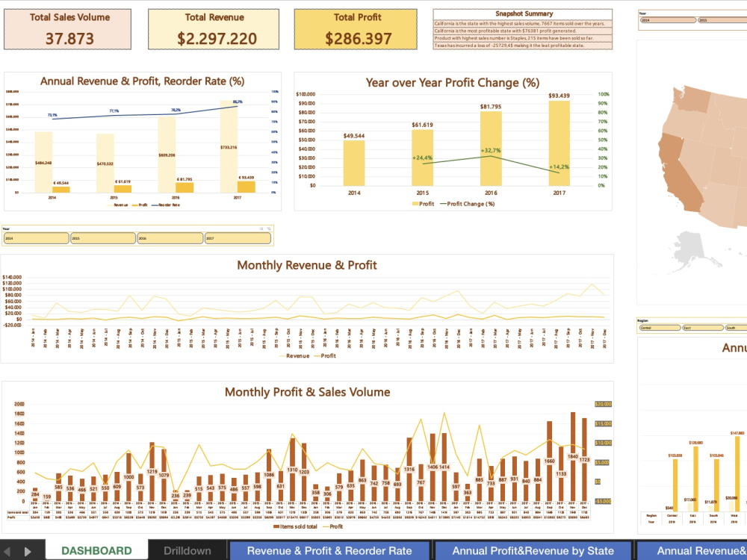Screen dimensions: 747x560
Task: Clear filter icon in Year slicer header
Action: pyautogui.click(x=269, y=228)
